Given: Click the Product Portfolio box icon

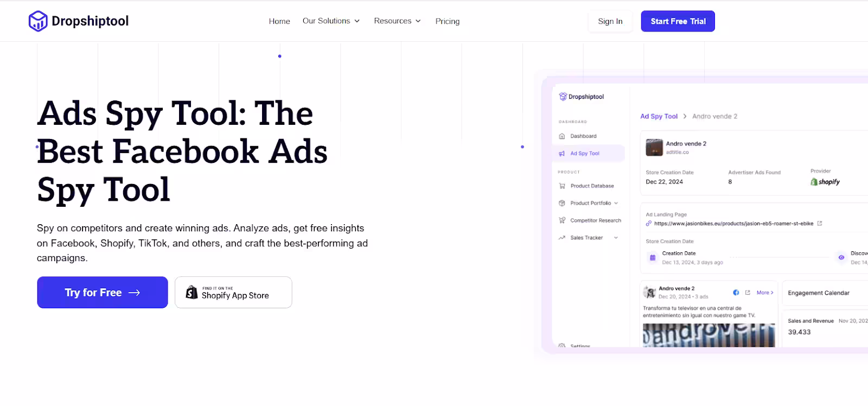Looking at the screenshot, I should coord(562,203).
